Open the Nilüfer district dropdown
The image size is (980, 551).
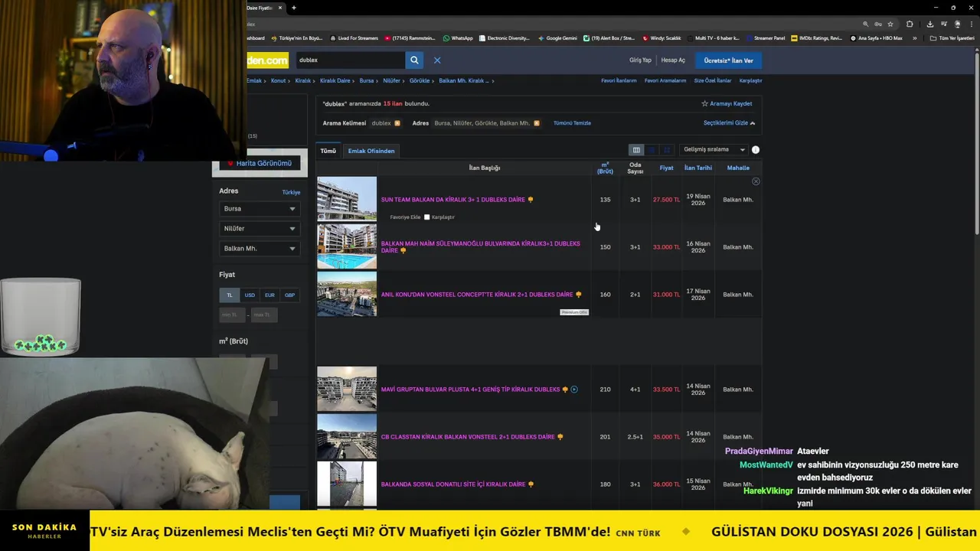pos(259,229)
